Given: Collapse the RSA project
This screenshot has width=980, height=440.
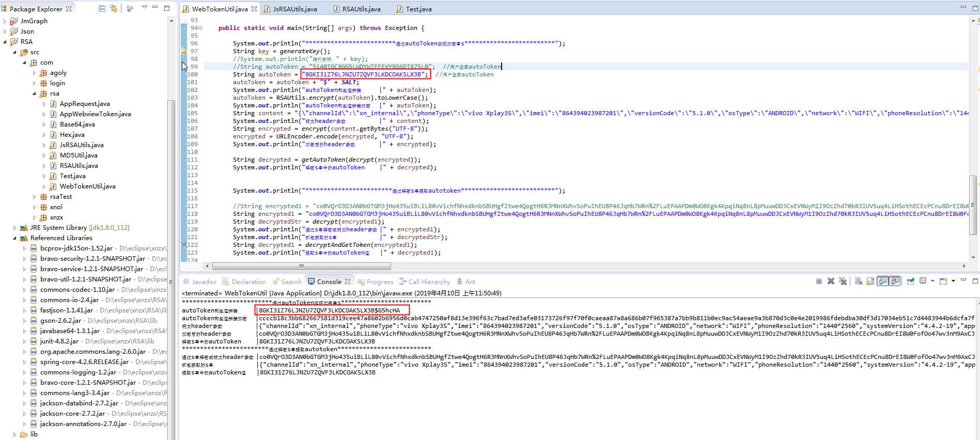Looking at the screenshot, I should tap(5, 42).
